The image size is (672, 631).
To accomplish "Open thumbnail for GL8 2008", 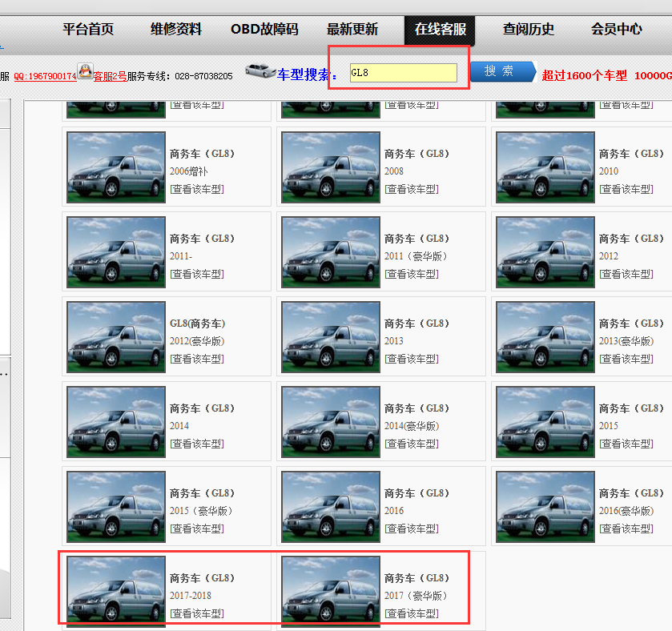I will point(331,167).
